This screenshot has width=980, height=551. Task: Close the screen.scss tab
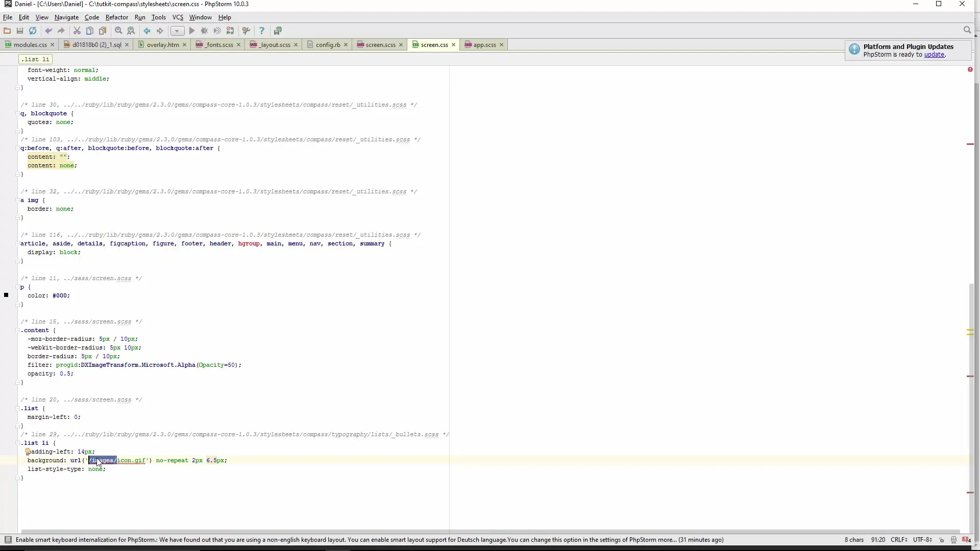coord(401,45)
